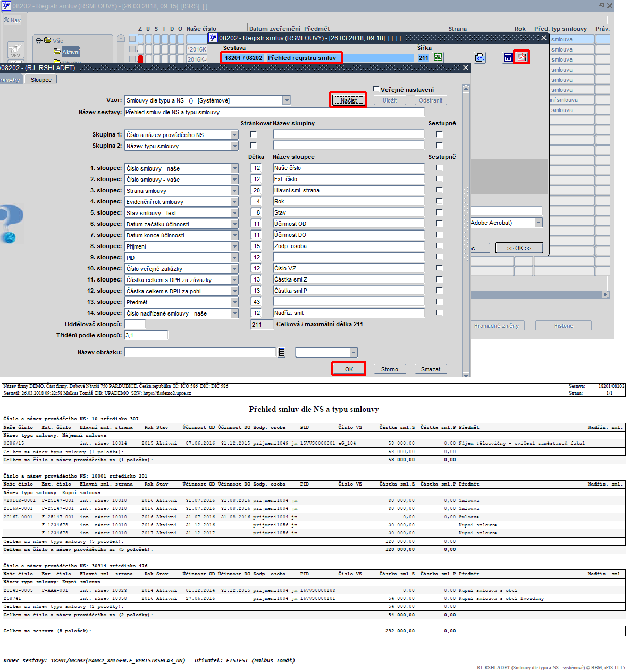Open the 13. sloupec Předmět dropdown
630x672 pixels.
click(x=234, y=302)
